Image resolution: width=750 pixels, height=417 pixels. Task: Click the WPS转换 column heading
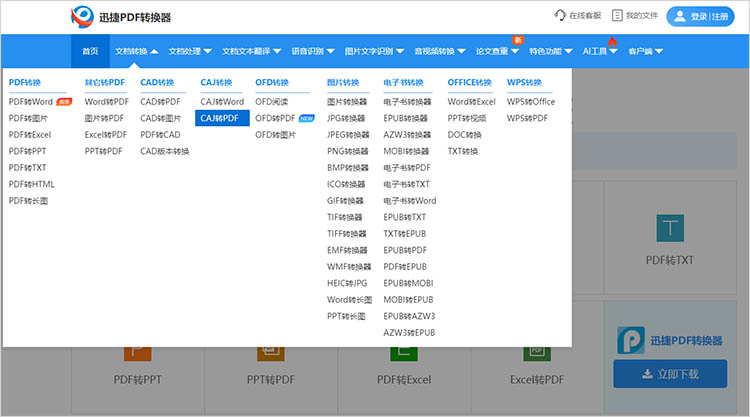(524, 82)
